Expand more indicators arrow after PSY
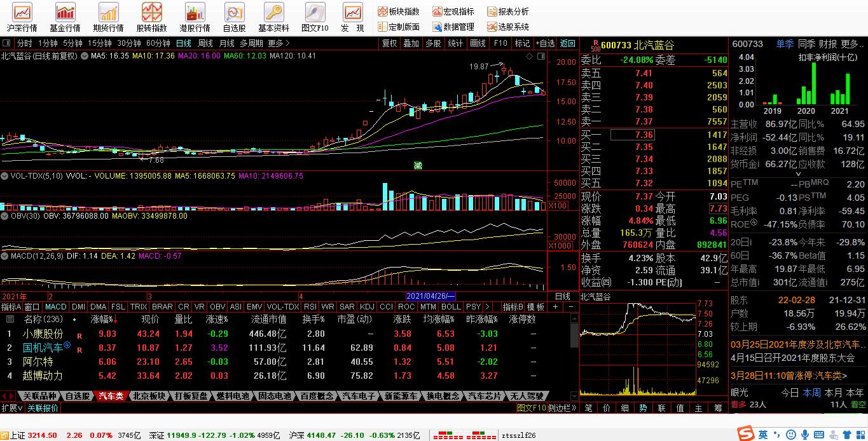 pos(487,306)
